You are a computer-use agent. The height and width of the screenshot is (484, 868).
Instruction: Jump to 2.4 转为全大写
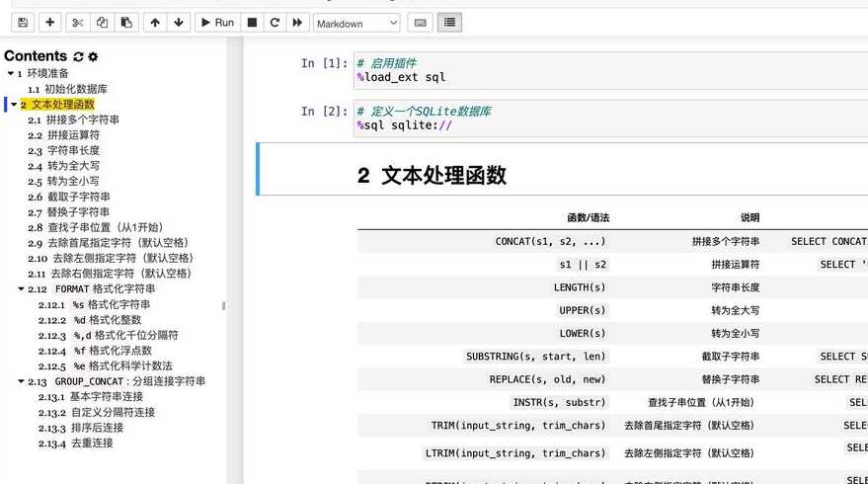(63, 166)
